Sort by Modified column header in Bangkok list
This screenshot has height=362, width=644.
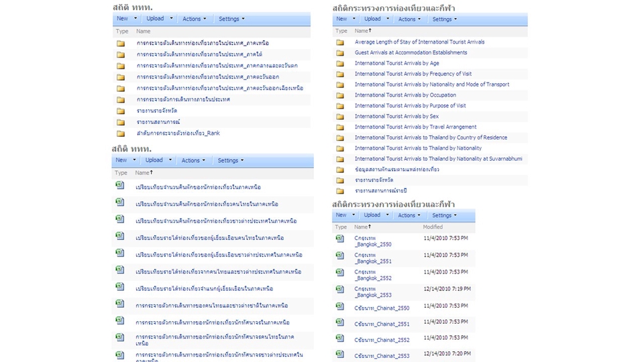[x=433, y=227]
